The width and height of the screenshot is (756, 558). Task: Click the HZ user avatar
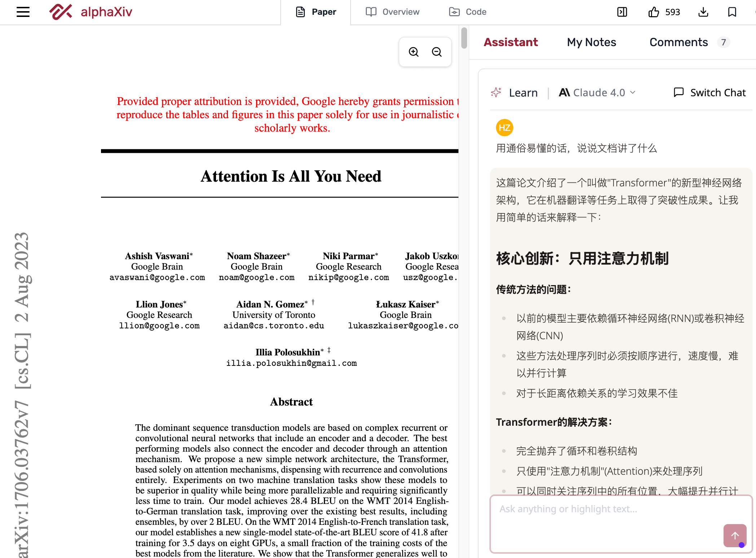504,128
